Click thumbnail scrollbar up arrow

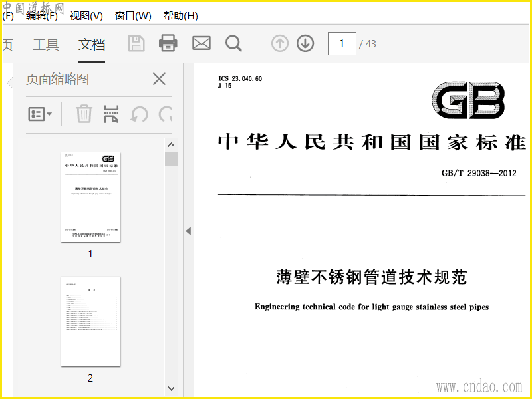click(x=172, y=145)
